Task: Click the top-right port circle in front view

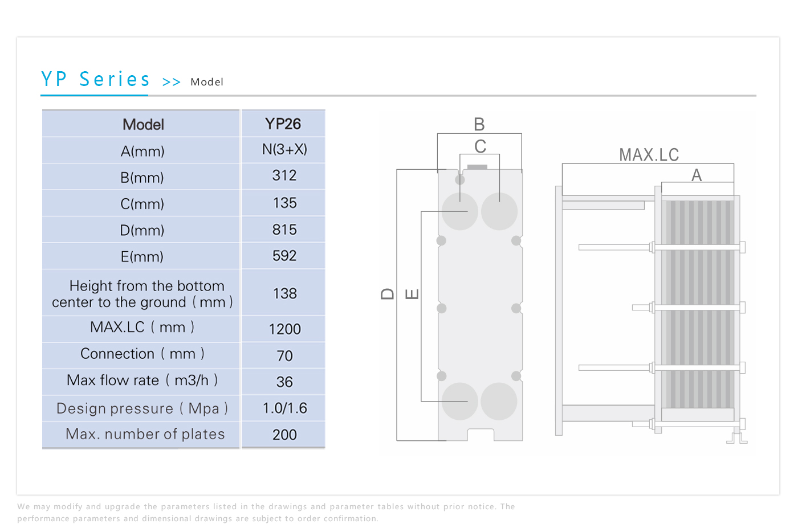Action: point(499,211)
